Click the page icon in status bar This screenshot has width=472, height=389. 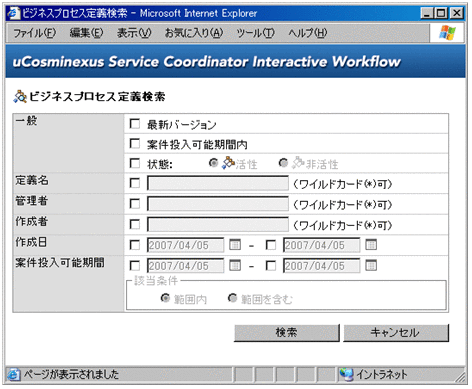pos(14,375)
